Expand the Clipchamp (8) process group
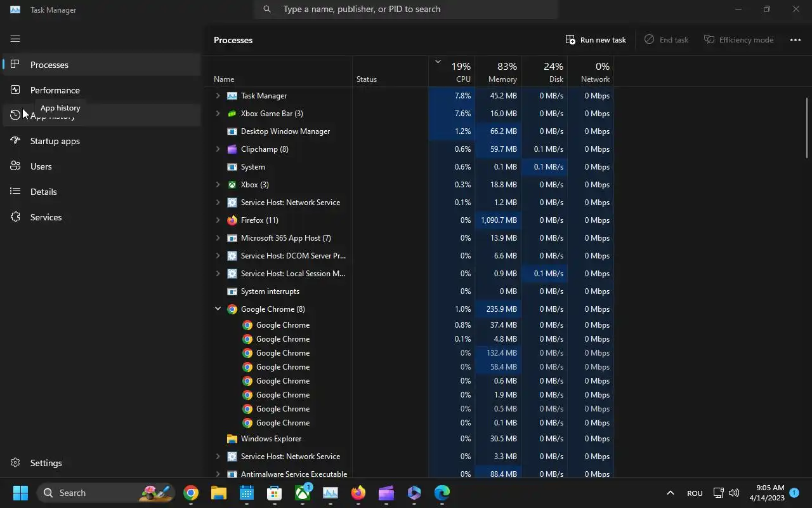The width and height of the screenshot is (812, 508). coord(218,149)
